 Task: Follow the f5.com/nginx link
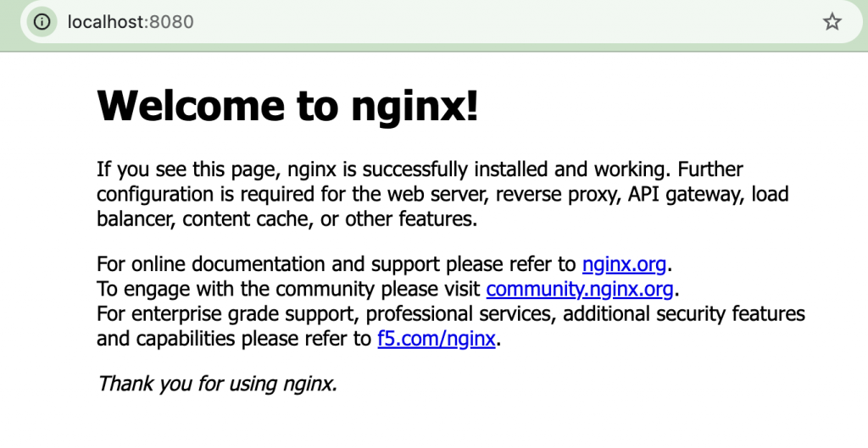click(436, 340)
